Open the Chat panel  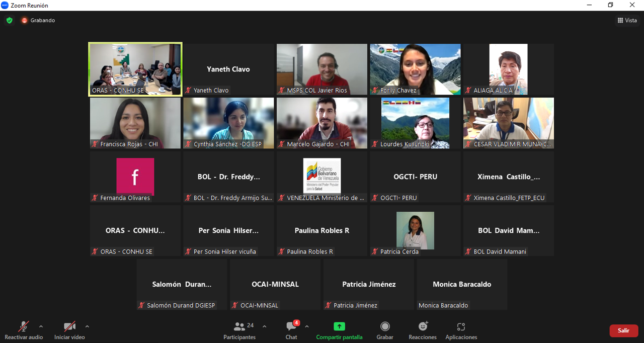tap(291, 327)
